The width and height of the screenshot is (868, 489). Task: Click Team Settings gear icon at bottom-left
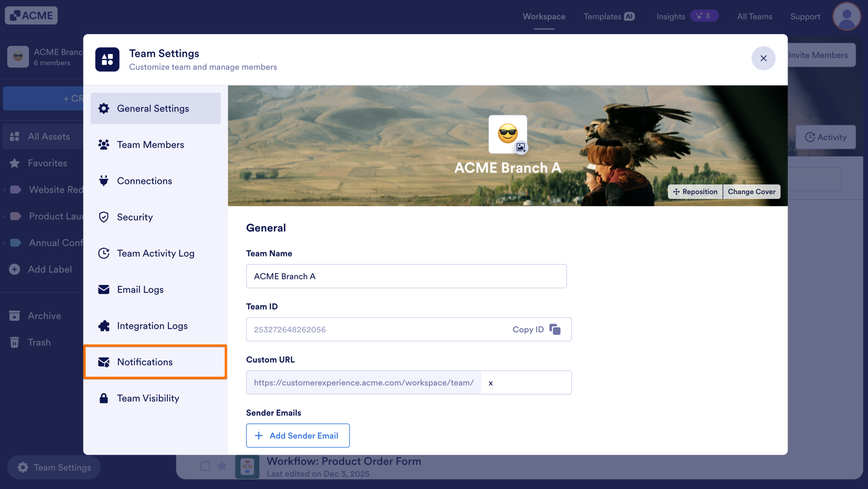coord(23,467)
